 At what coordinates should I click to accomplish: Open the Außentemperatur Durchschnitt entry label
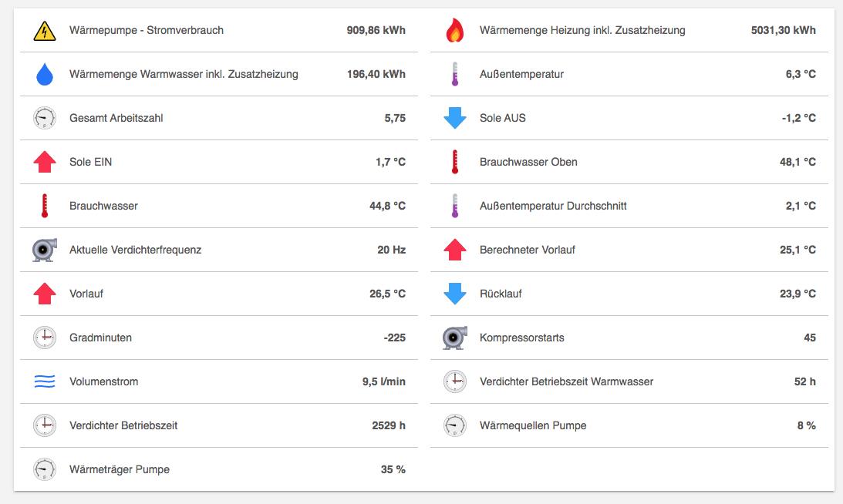553,206
